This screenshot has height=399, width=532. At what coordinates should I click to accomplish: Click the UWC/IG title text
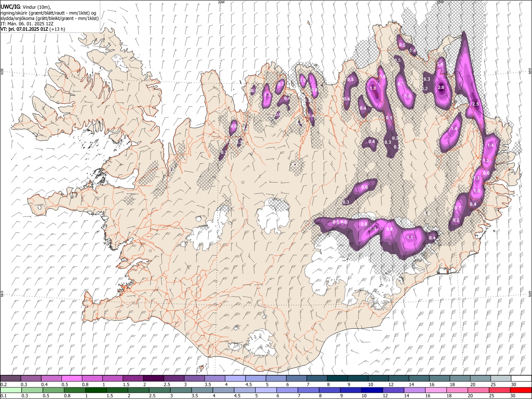(10, 7)
